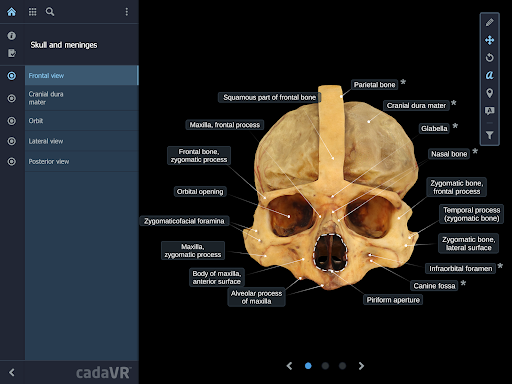Viewport: 512px width, 384px height.
Task: Open the label annotation bubble icon
Action: pos(489,111)
